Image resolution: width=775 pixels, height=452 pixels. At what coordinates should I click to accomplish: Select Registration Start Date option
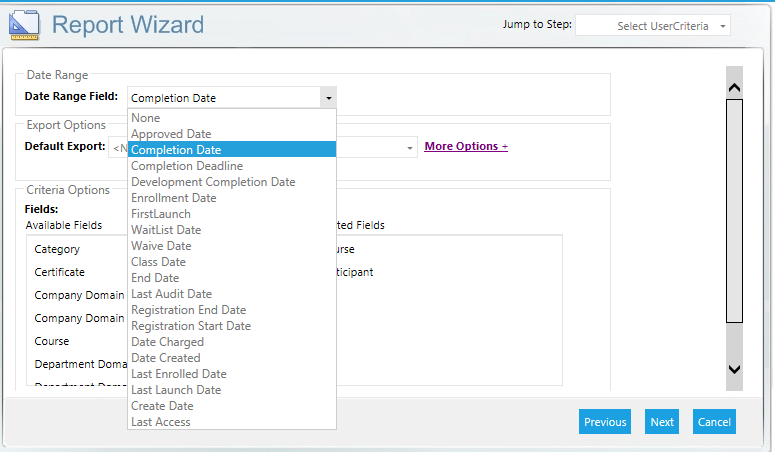point(191,326)
